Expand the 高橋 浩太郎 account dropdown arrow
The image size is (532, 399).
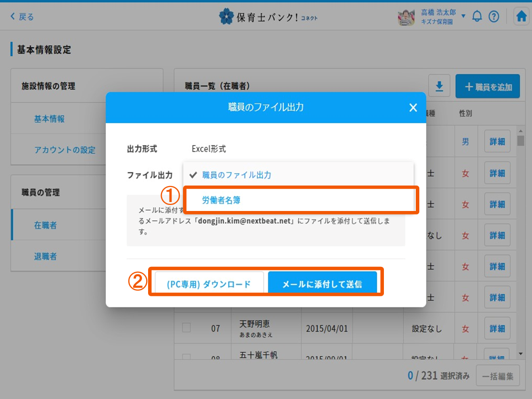pyautogui.click(x=463, y=16)
